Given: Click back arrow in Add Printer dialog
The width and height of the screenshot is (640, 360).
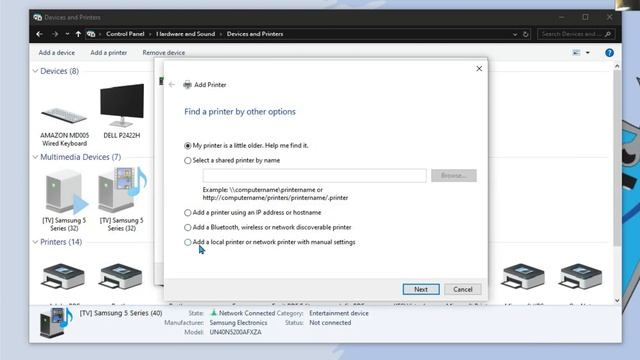Looking at the screenshot, I should pyautogui.click(x=172, y=84).
